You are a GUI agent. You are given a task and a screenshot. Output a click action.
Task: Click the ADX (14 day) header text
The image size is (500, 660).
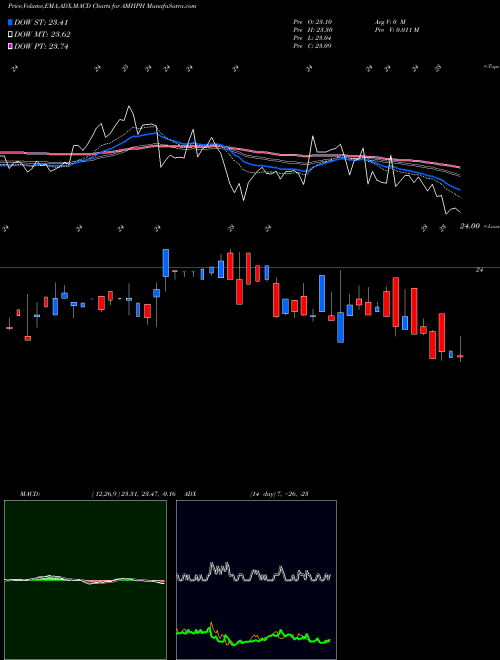click(247, 494)
